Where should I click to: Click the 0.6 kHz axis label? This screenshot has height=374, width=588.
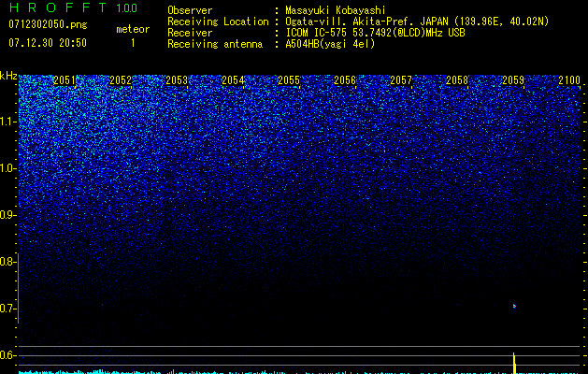tap(7, 355)
